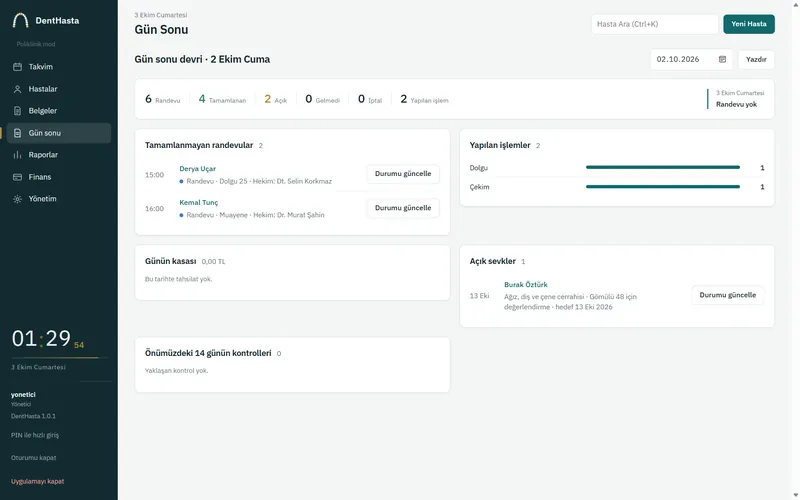Click the Gün sonu sidebar icon

17,133
